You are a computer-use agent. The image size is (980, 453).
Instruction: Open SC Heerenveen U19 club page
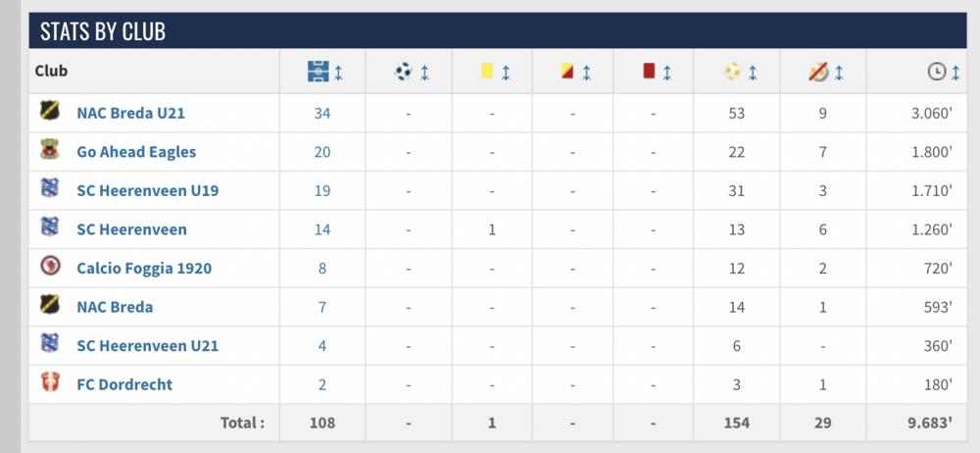(x=147, y=190)
